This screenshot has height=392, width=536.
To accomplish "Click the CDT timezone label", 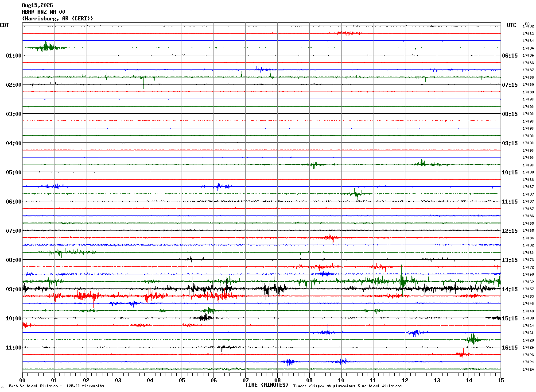I will 4,25.
